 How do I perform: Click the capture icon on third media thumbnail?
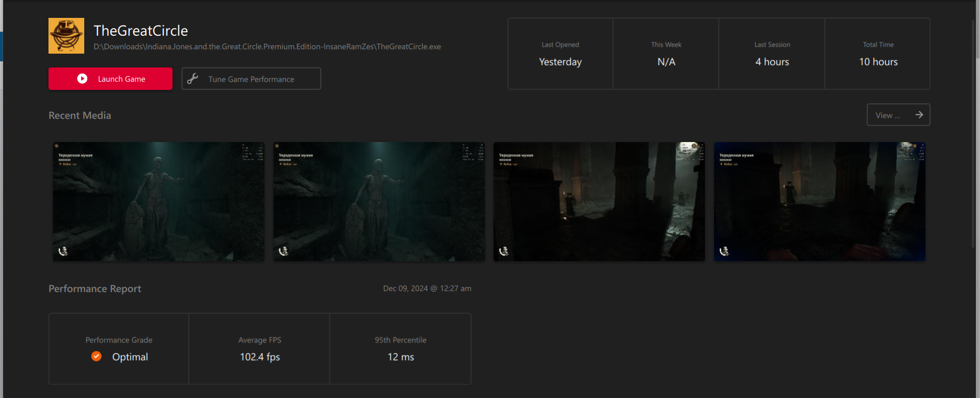pyautogui.click(x=504, y=251)
